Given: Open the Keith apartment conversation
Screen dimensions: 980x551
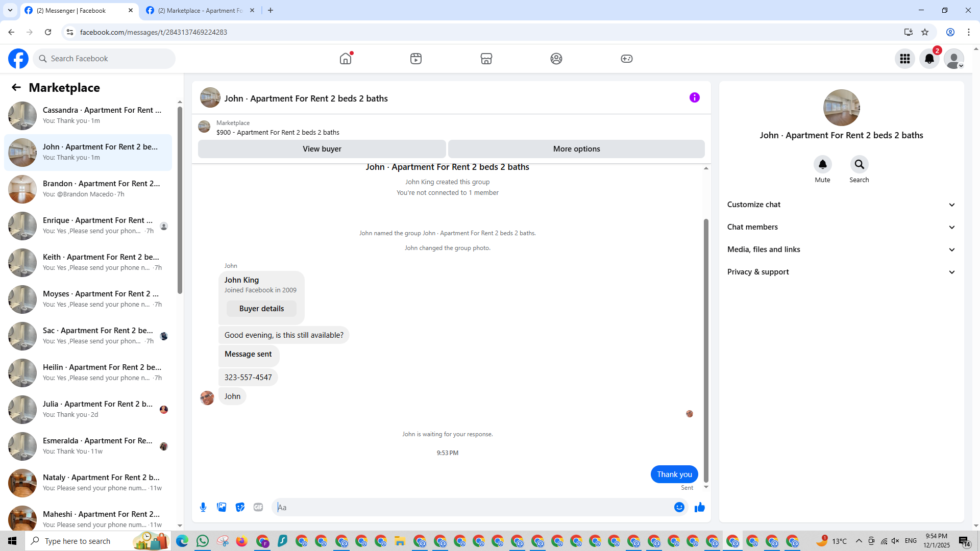Looking at the screenshot, I should tap(88, 262).
